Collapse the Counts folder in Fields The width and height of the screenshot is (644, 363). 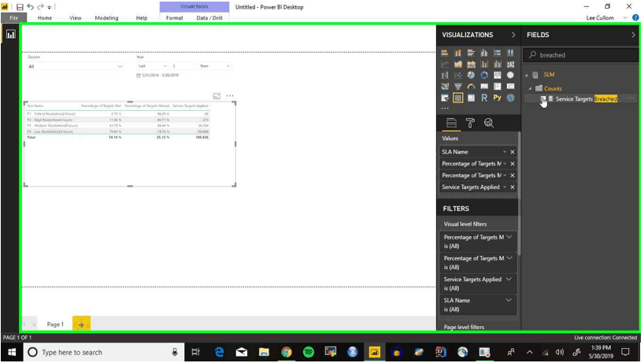[x=530, y=89]
